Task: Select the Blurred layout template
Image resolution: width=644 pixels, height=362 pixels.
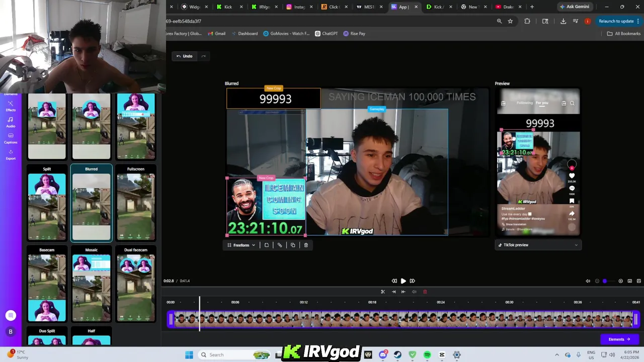Action: point(91,204)
